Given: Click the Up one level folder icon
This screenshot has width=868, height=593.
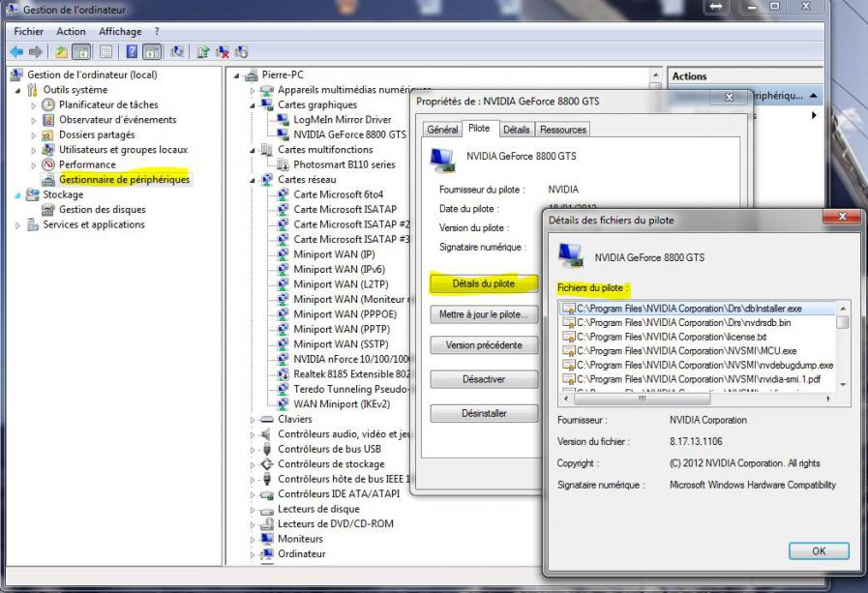Looking at the screenshot, I should click(61, 52).
